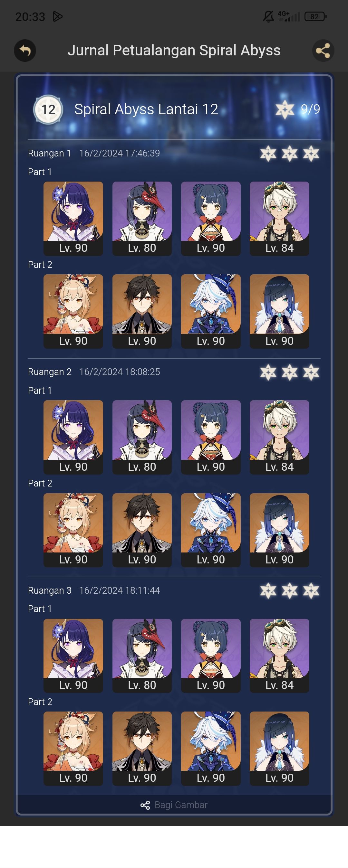This screenshot has height=868, width=348.
Task: Click the floor 12 badge icon
Action: [x=48, y=109]
